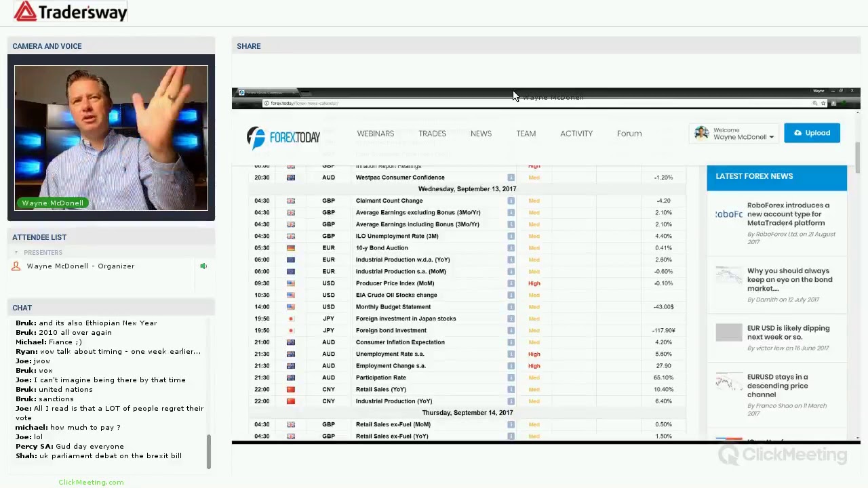Open the NEWS menu
The height and width of the screenshot is (488, 868).
(481, 134)
